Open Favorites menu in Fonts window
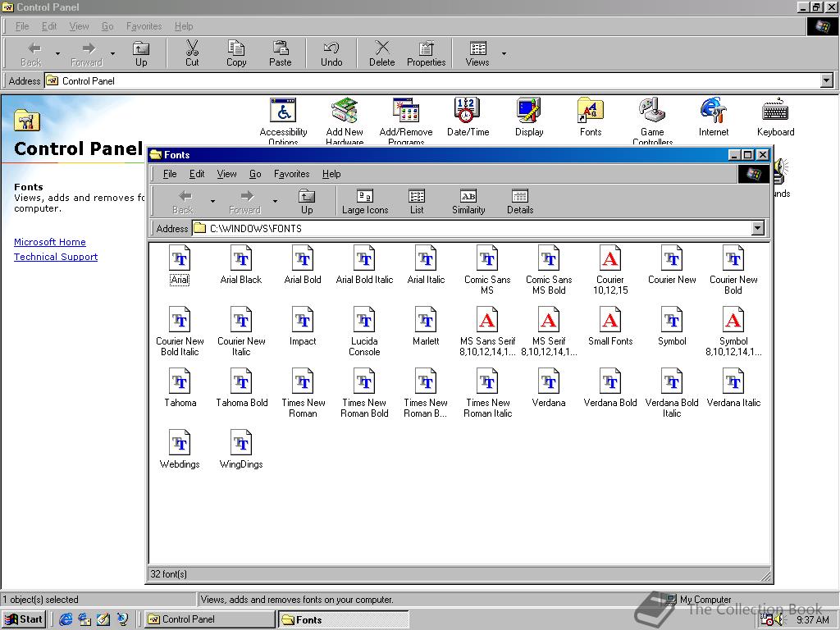The width and height of the screenshot is (840, 630). (x=291, y=174)
